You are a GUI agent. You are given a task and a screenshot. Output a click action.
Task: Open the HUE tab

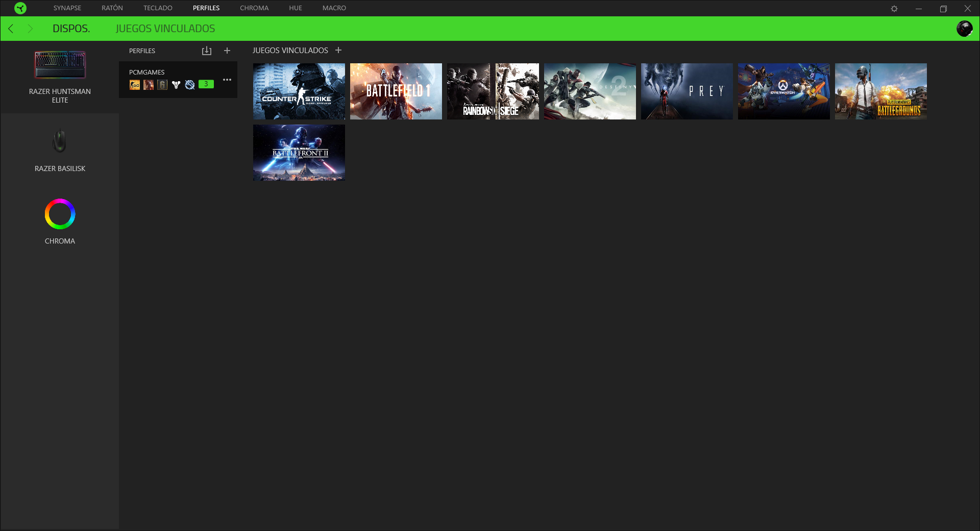[296, 8]
